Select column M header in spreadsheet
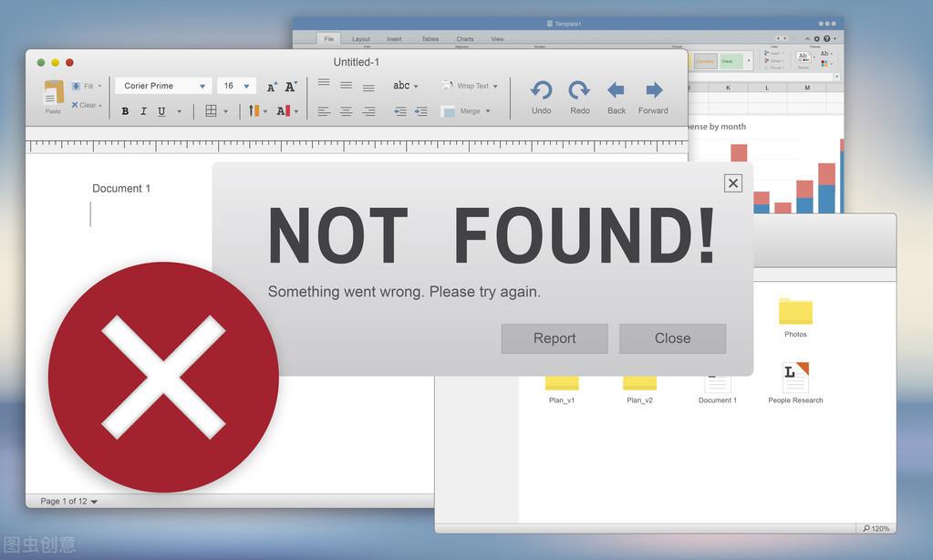 pos(807,88)
